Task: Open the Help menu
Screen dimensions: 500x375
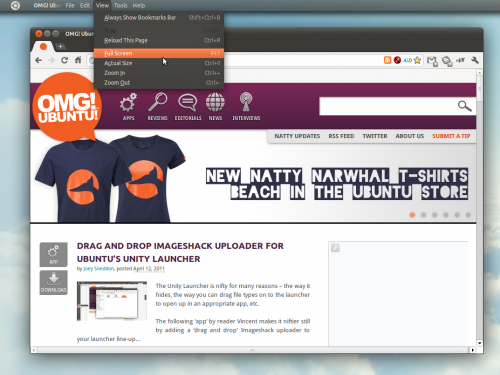Action: [x=139, y=5]
